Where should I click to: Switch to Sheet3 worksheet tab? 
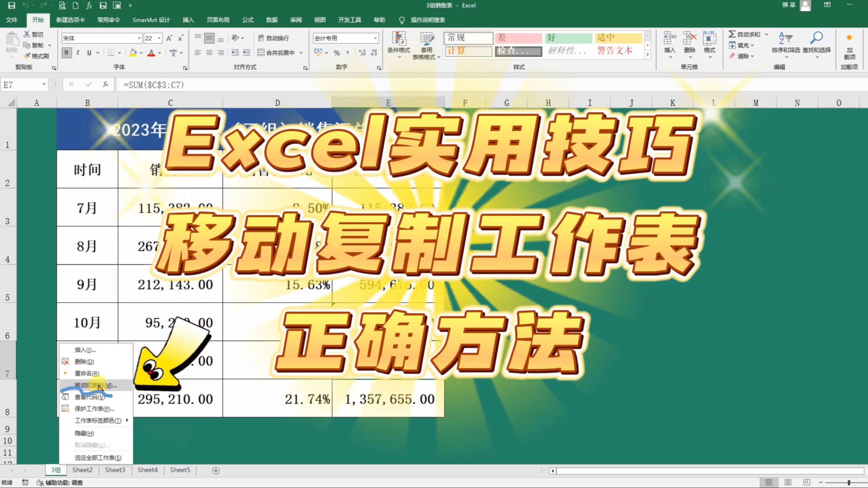point(115,470)
